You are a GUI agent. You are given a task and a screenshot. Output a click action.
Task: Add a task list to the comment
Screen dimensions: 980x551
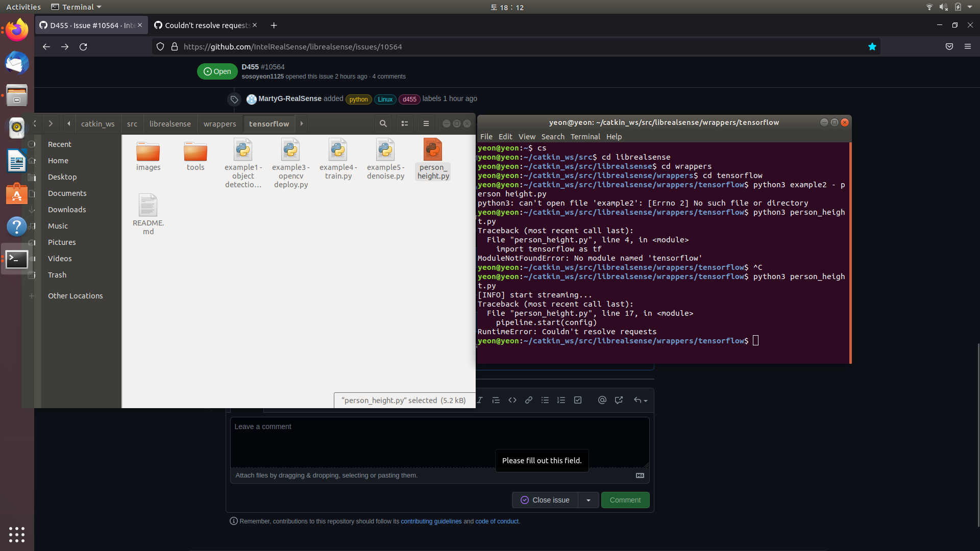tap(577, 400)
